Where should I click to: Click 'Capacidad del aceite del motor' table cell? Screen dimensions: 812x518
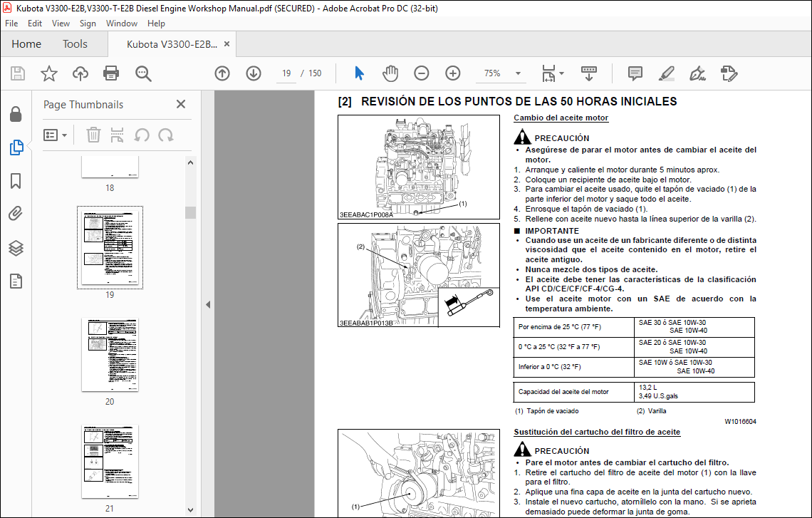(x=574, y=392)
